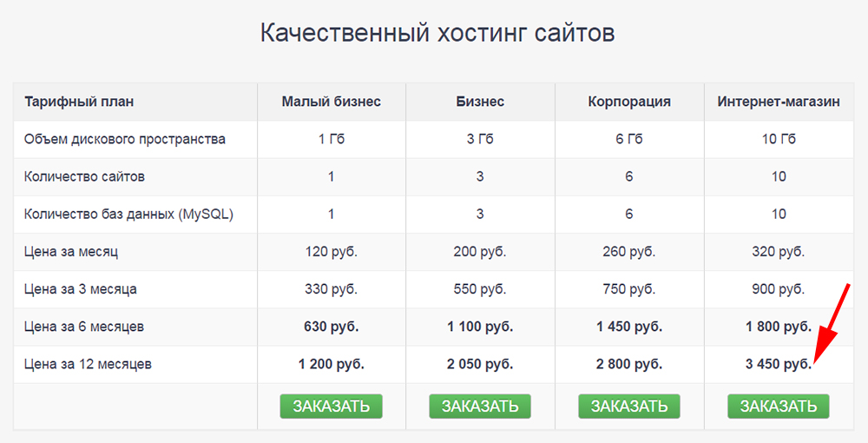Click the page title Качественный хостинг сайтов

[x=437, y=34]
